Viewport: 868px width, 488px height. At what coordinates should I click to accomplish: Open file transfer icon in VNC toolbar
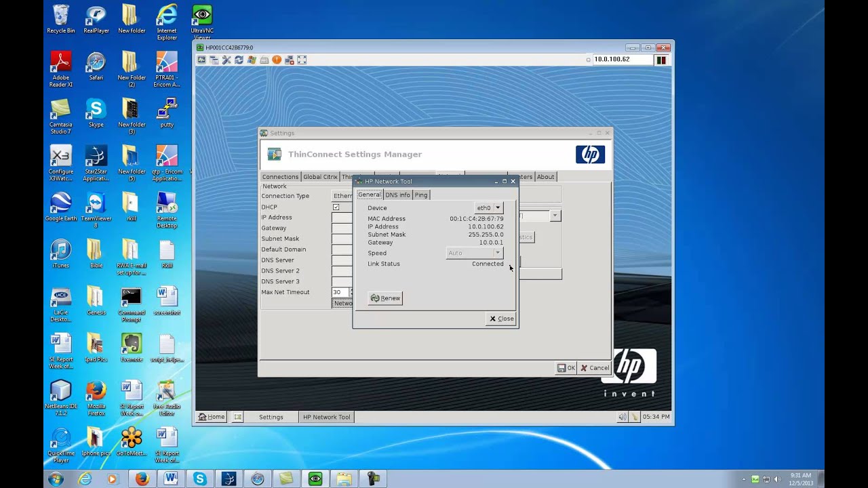coord(214,60)
